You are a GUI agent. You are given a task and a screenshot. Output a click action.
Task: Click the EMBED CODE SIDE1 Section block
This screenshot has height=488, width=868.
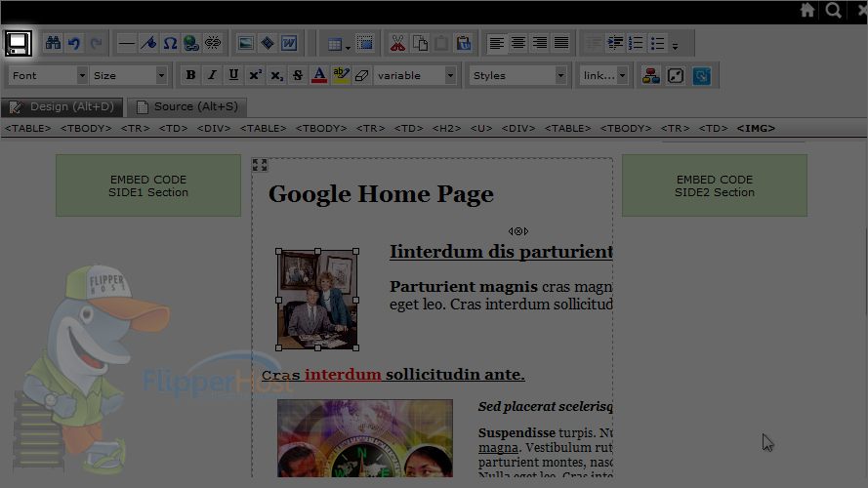(x=148, y=185)
